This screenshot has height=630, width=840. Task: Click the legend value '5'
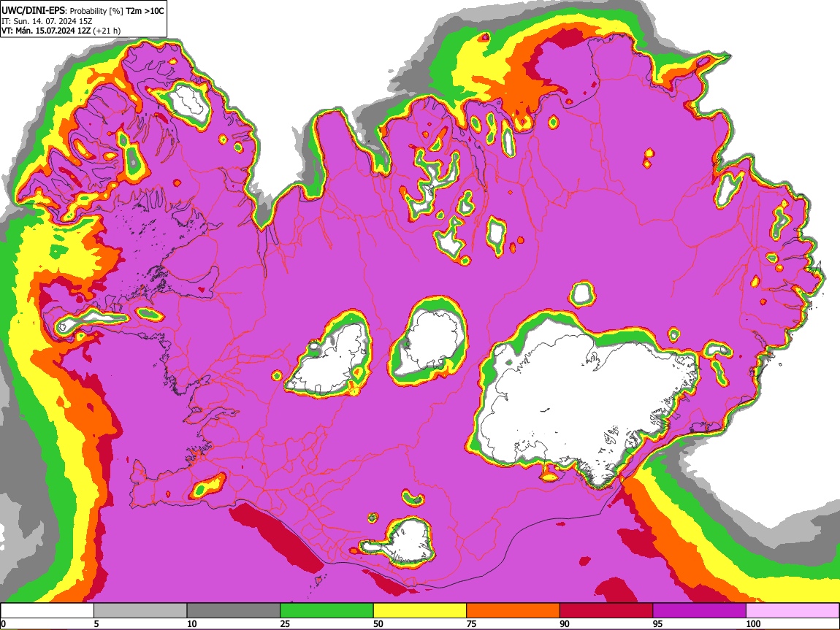click(x=96, y=623)
